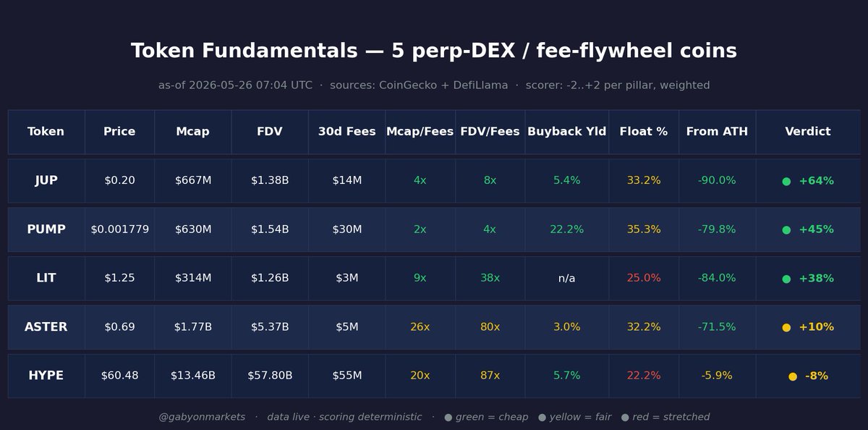
Task: Click the as-of 2026-05-26 subtitle line
Action: click(434, 85)
